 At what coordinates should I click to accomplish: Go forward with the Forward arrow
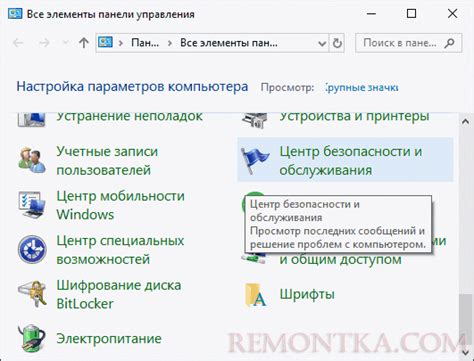point(44,43)
